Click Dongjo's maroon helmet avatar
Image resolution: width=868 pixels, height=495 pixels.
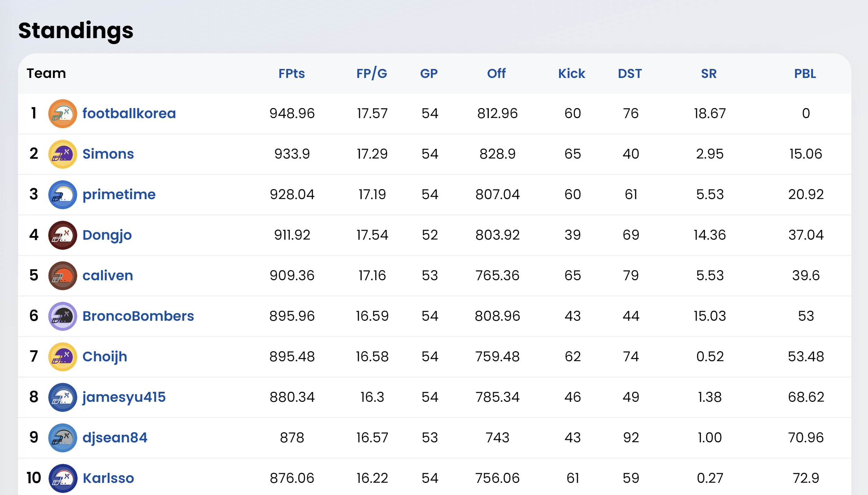62,235
